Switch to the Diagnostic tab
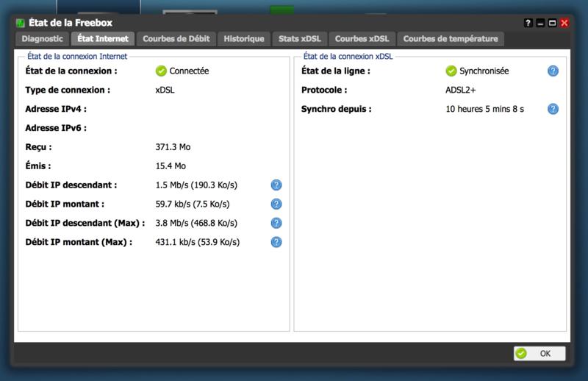Screen dimensions: 588x381 coord(43,39)
